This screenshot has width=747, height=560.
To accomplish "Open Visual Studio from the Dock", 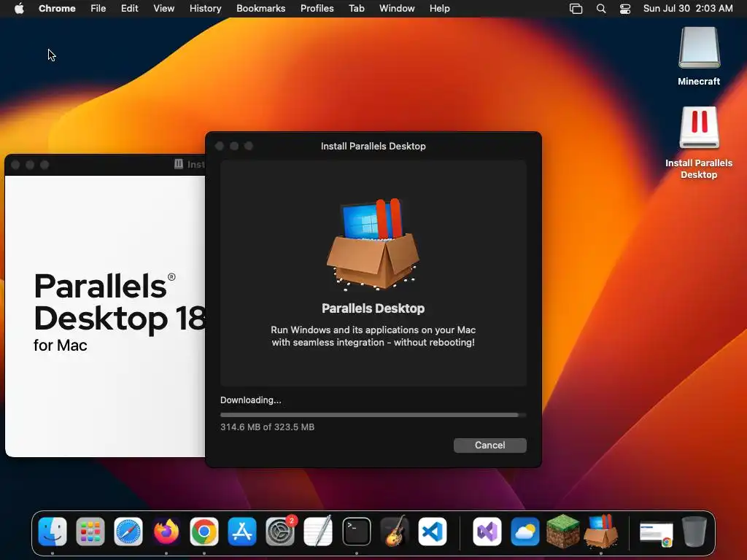I will (487, 532).
